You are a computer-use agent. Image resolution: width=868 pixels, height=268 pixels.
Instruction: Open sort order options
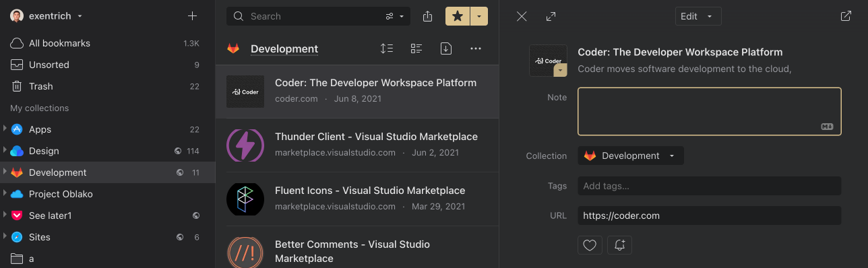click(x=386, y=48)
